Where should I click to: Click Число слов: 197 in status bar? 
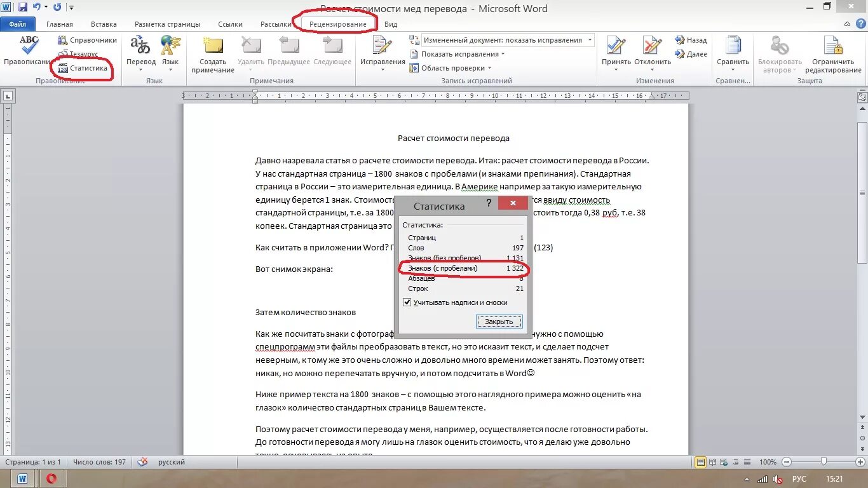[x=99, y=462]
